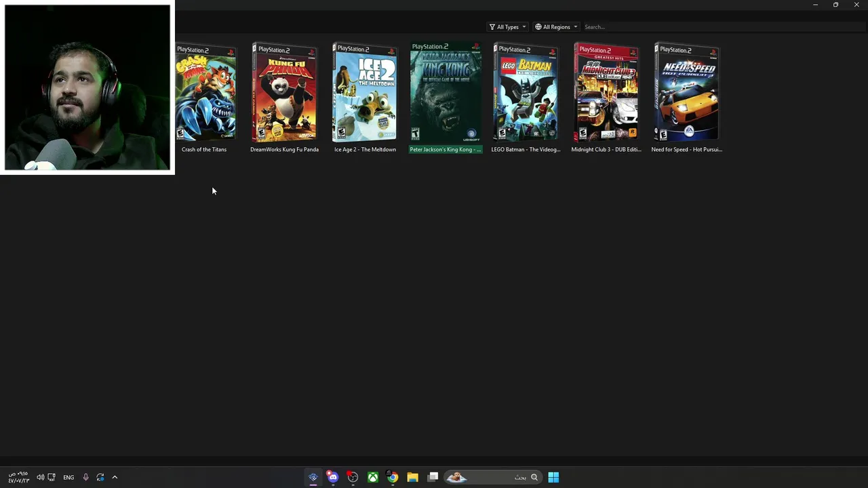Open Task View from the taskbar
The width and height of the screenshot is (868, 488).
pos(433,477)
